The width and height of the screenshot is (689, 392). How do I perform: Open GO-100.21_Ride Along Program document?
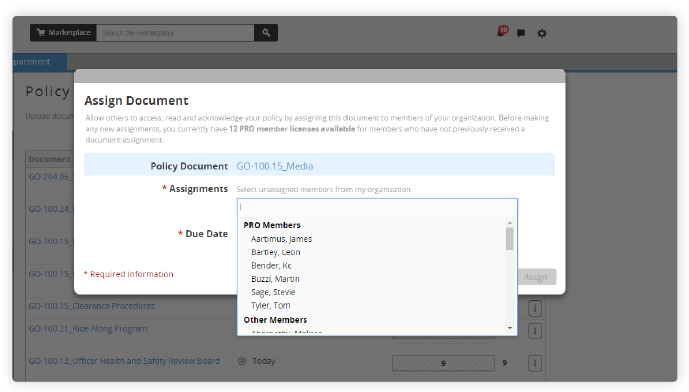pos(88,329)
